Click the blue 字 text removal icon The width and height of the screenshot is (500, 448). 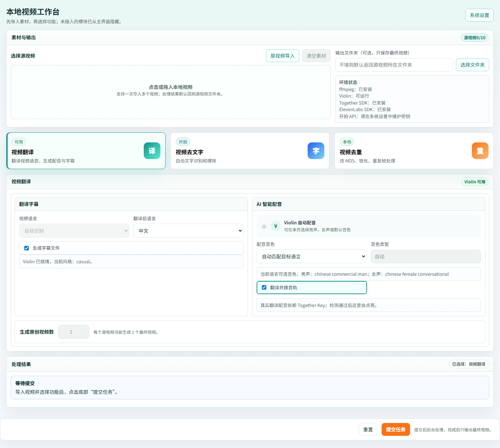tap(316, 151)
